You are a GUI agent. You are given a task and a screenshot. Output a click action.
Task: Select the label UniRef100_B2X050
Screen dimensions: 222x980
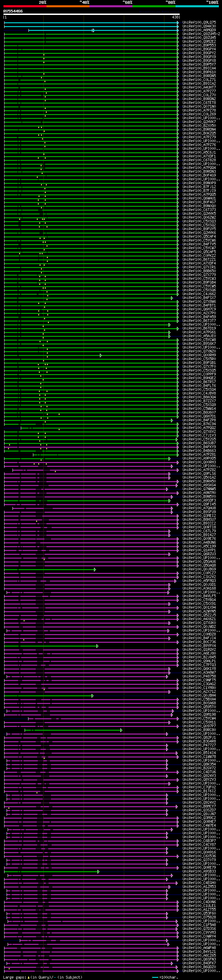[x=199, y=125]
